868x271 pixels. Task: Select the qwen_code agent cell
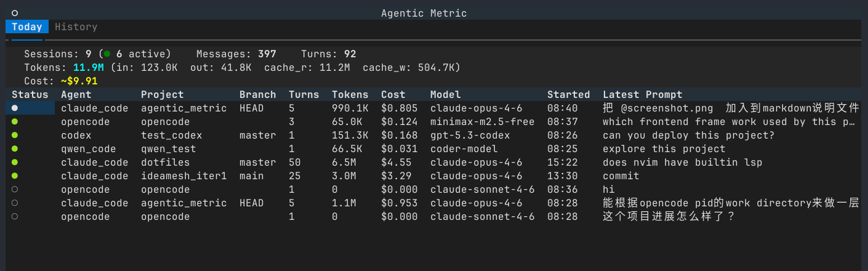point(89,148)
